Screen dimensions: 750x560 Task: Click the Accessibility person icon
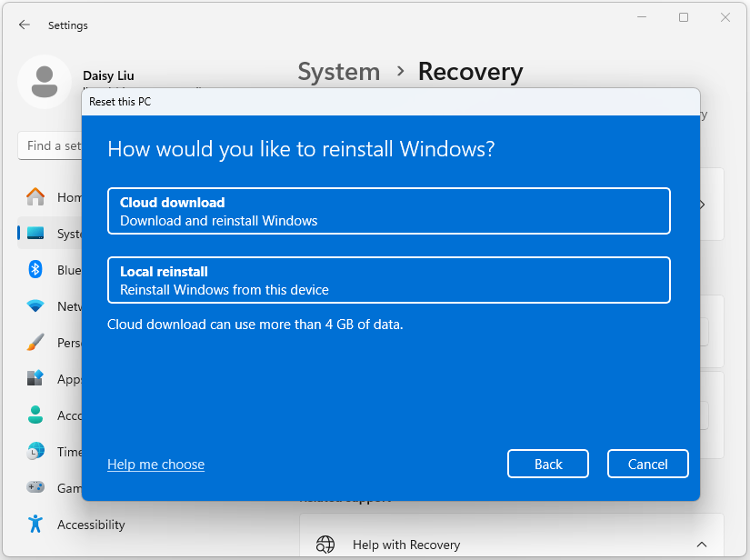click(x=35, y=525)
